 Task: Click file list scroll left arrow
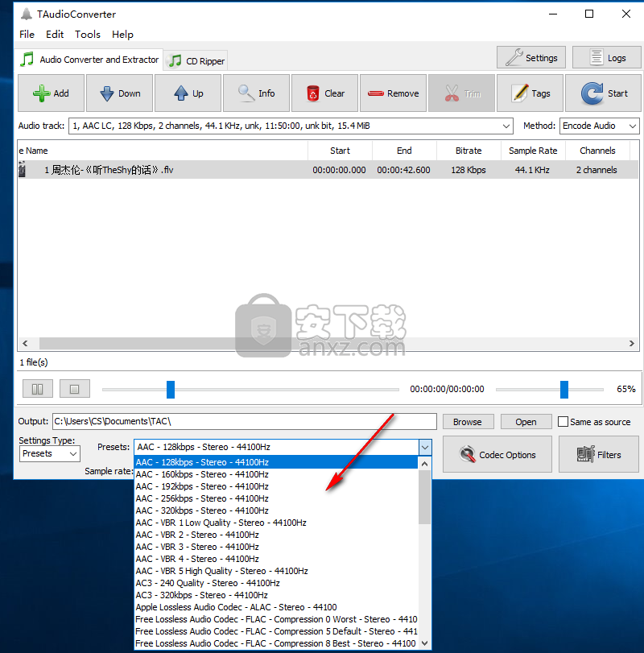pyautogui.click(x=25, y=343)
